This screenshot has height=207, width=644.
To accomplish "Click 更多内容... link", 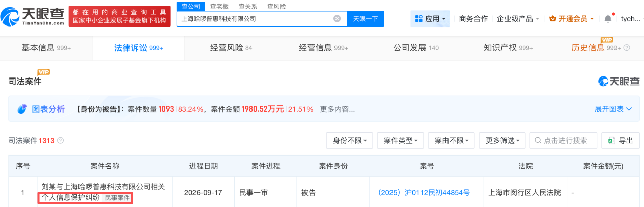I will pos(338,109).
